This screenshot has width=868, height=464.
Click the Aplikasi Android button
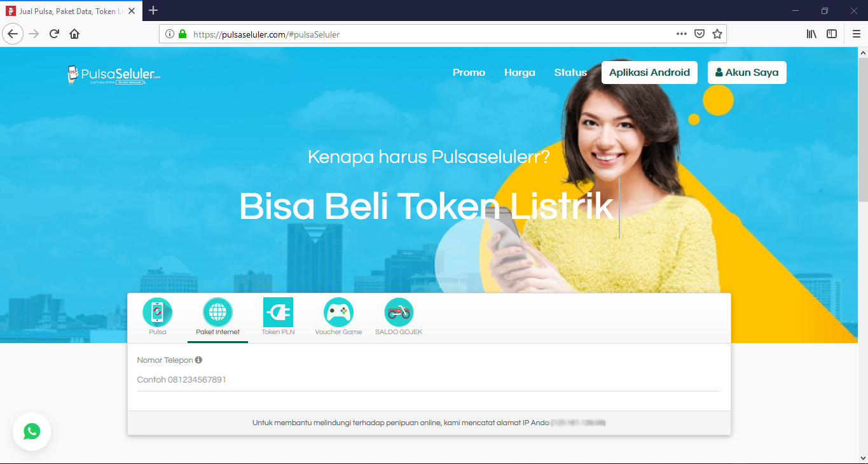coord(649,73)
